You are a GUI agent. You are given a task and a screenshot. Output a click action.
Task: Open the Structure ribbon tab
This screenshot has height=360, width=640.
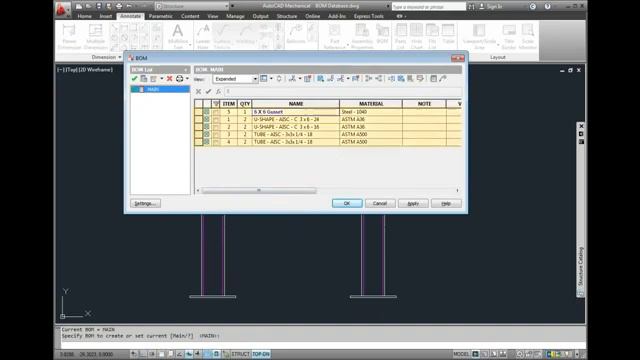287,16
